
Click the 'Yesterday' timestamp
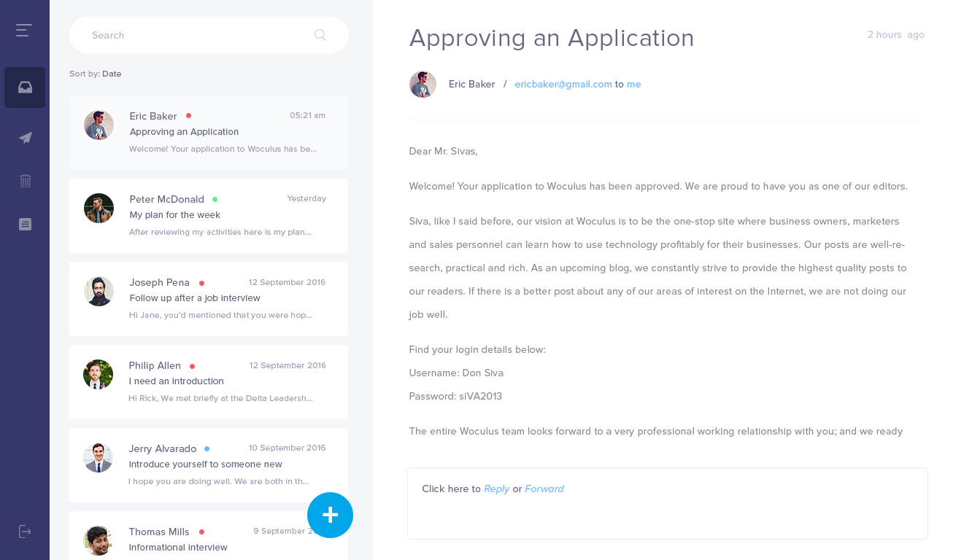click(306, 198)
